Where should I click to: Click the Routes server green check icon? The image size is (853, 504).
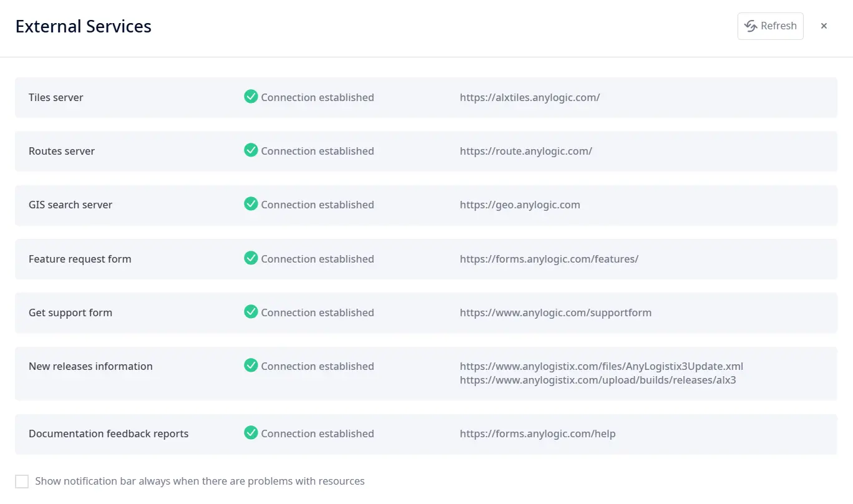click(x=251, y=150)
